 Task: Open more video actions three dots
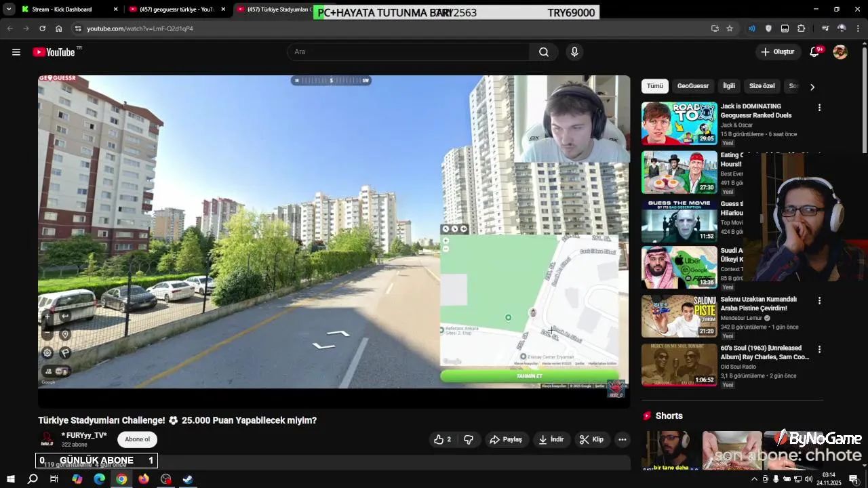622,439
